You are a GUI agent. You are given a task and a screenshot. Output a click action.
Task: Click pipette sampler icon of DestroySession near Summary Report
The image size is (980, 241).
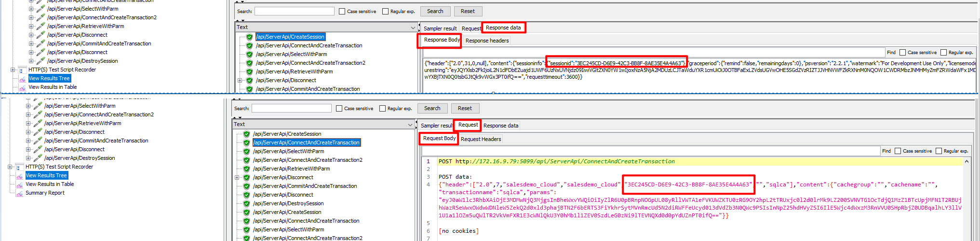(38, 158)
